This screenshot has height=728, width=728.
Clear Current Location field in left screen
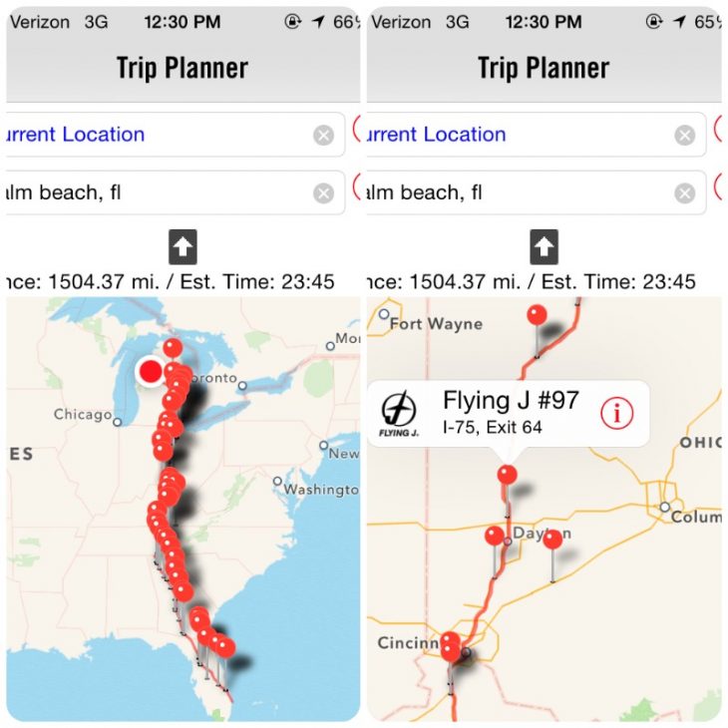point(323,136)
